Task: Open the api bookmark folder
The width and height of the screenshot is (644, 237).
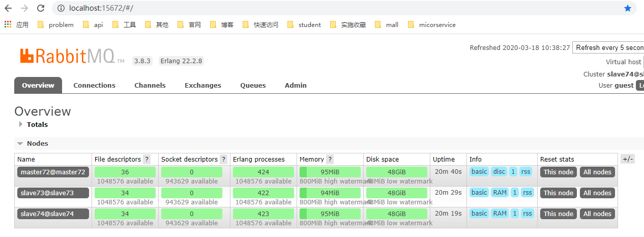Action: point(93,24)
